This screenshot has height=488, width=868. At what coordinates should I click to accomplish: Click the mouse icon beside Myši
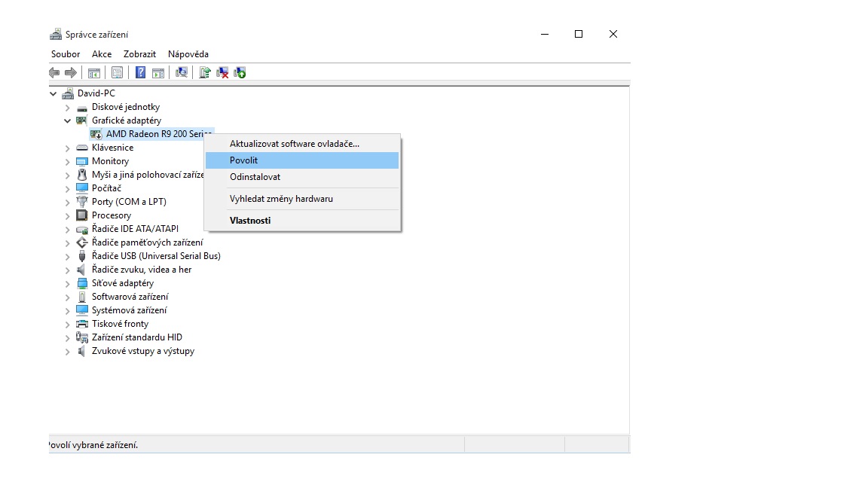pyautogui.click(x=82, y=175)
